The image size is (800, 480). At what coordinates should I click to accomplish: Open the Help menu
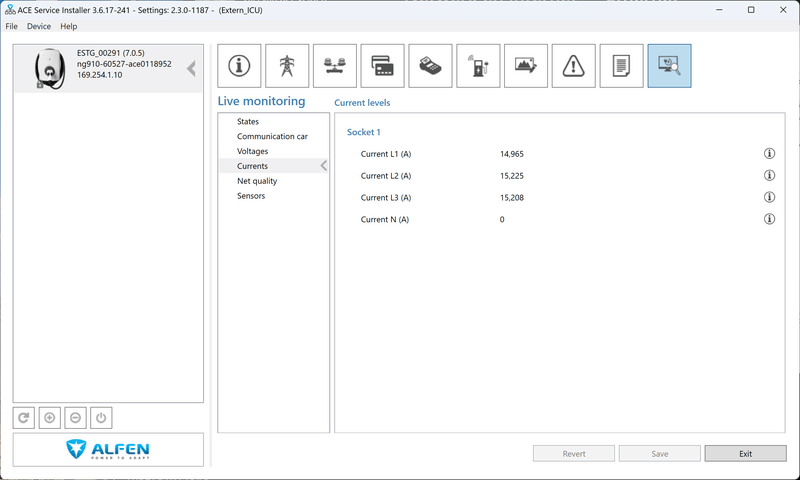tap(68, 26)
